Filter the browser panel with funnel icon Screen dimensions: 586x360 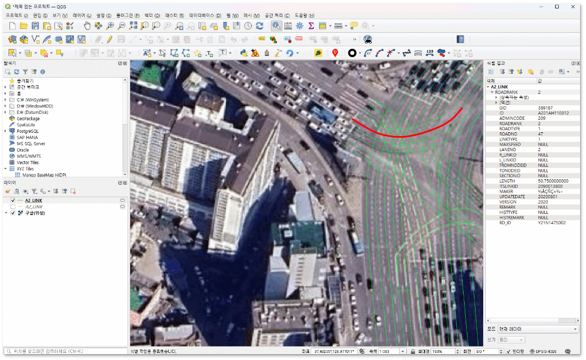(25, 72)
